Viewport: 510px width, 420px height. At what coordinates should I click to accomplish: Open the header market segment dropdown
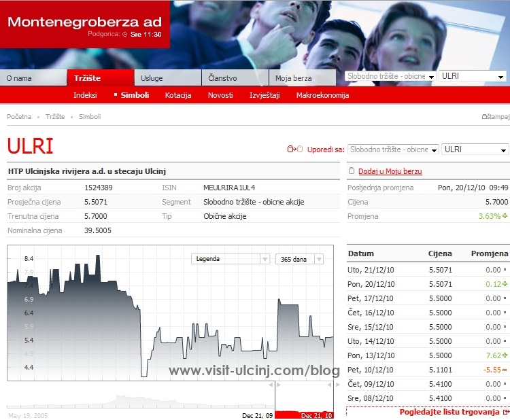390,76
